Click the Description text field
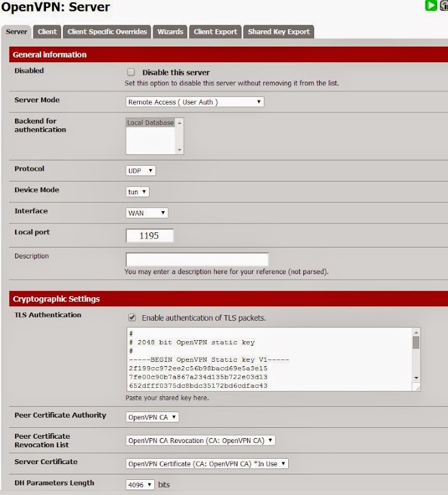This screenshot has height=495, width=448. pos(197,260)
